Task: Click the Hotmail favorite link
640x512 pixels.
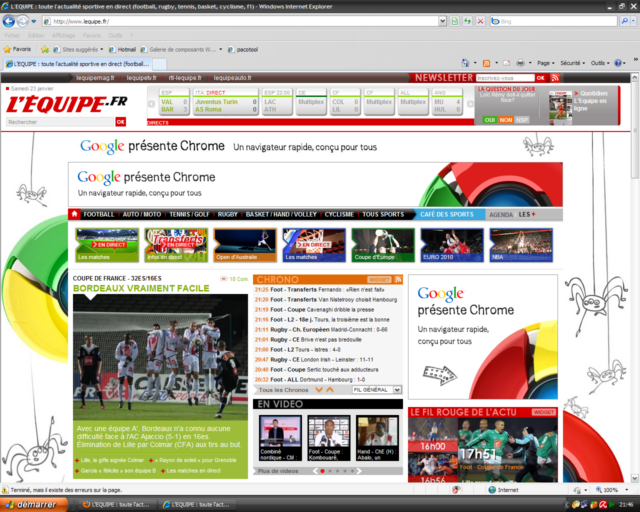Action: 122,49
